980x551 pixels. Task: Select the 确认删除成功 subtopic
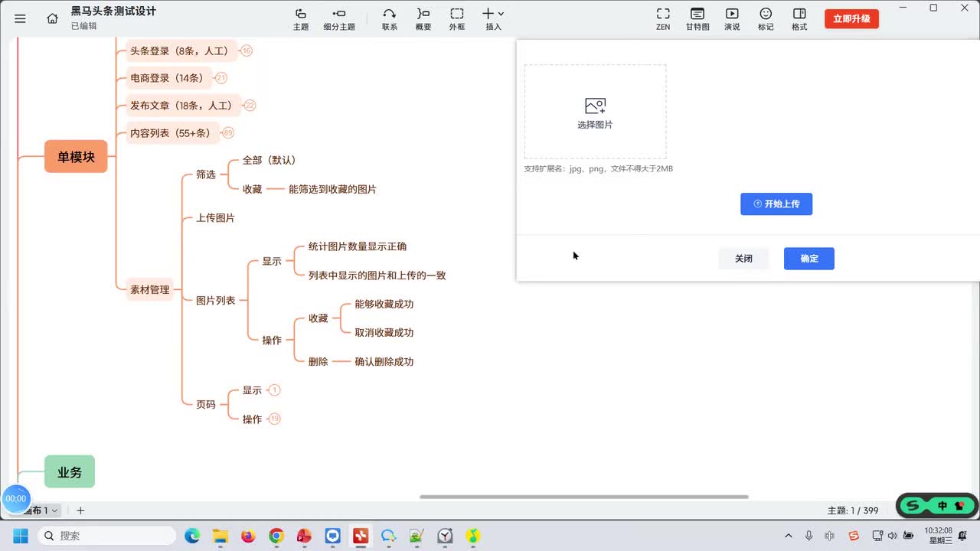click(384, 361)
